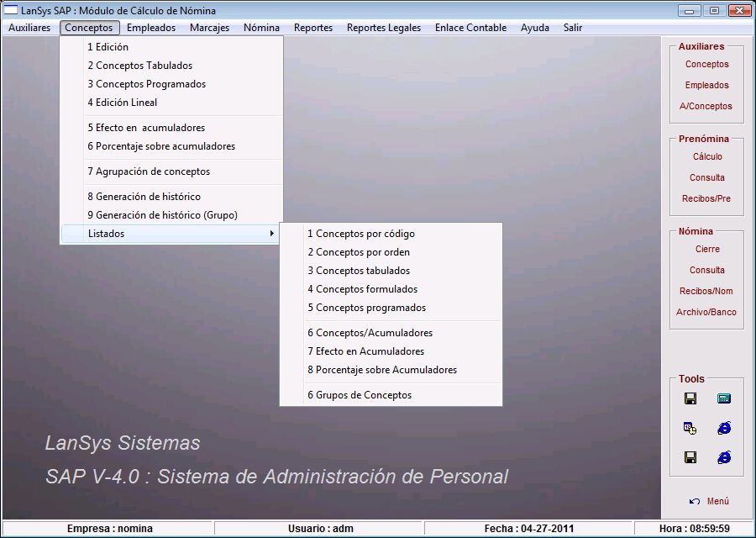Viewport: 756px width, 538px height.
Task: Select 6 Porcentaje sobre acumuladores in the Conceptos menu
Action: point(171,146)
